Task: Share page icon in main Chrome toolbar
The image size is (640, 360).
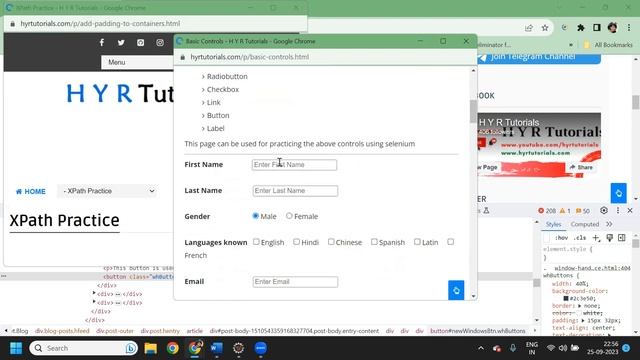Action: tap(529, 28)
